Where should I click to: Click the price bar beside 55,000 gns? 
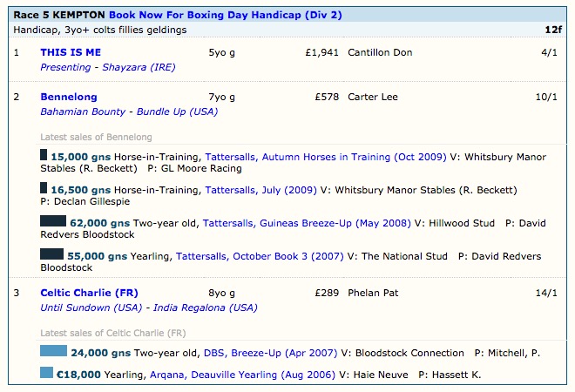coord(51,253)
